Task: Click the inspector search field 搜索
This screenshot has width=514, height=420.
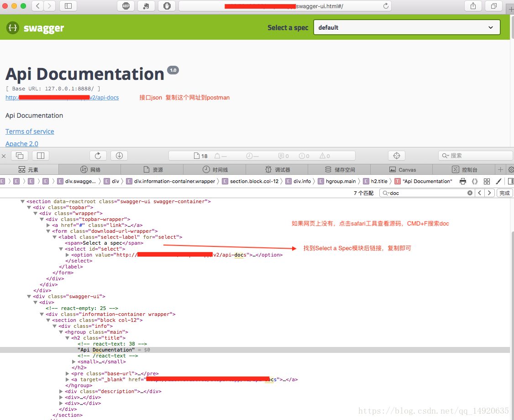Action: click(x=476, y=156)
